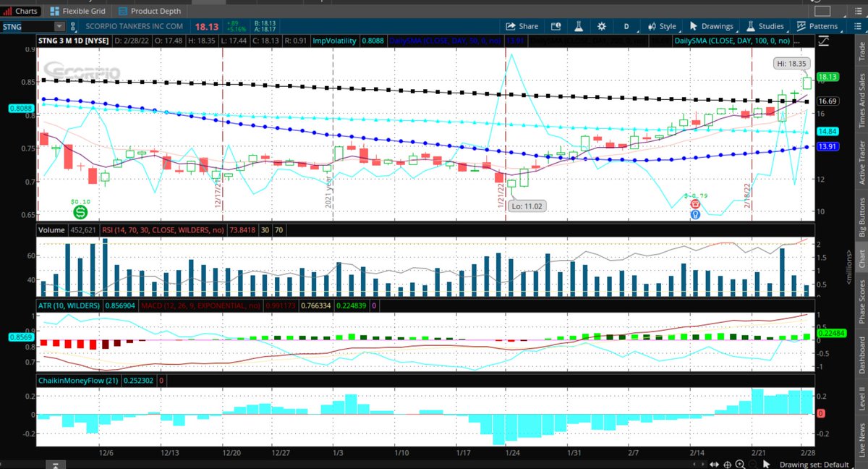The height and width of the screenshot is (469, 868).
Task: Click the dividend $ icon on chart
Action: pos(80,213)
